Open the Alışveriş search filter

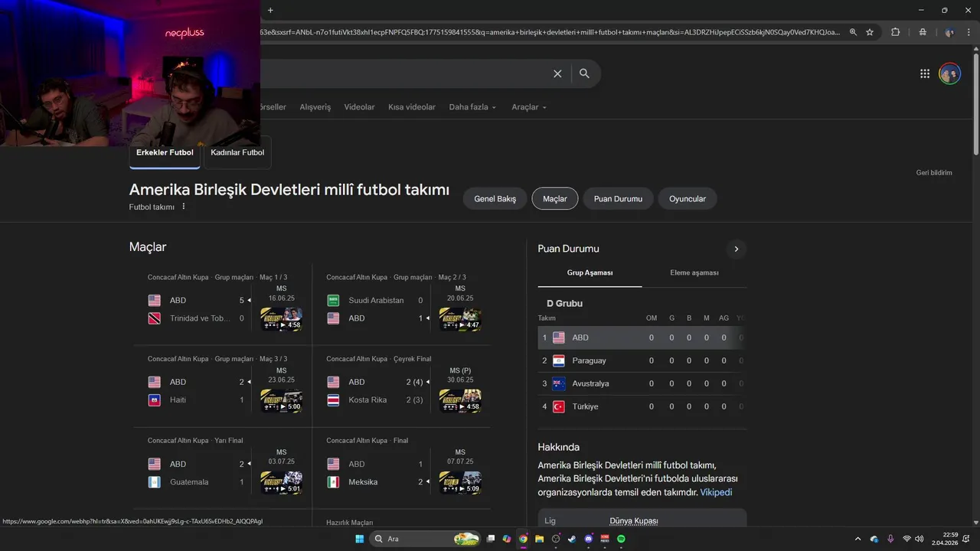click(315, 107)
